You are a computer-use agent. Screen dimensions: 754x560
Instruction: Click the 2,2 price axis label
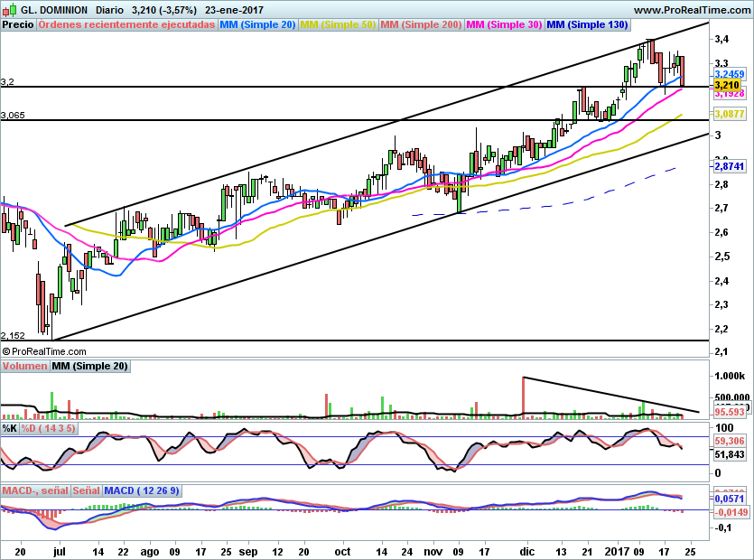721,329
